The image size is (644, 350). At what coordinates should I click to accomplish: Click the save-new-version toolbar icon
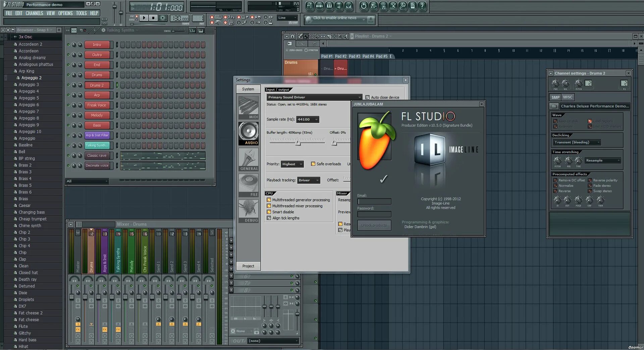tap(374, 6)
